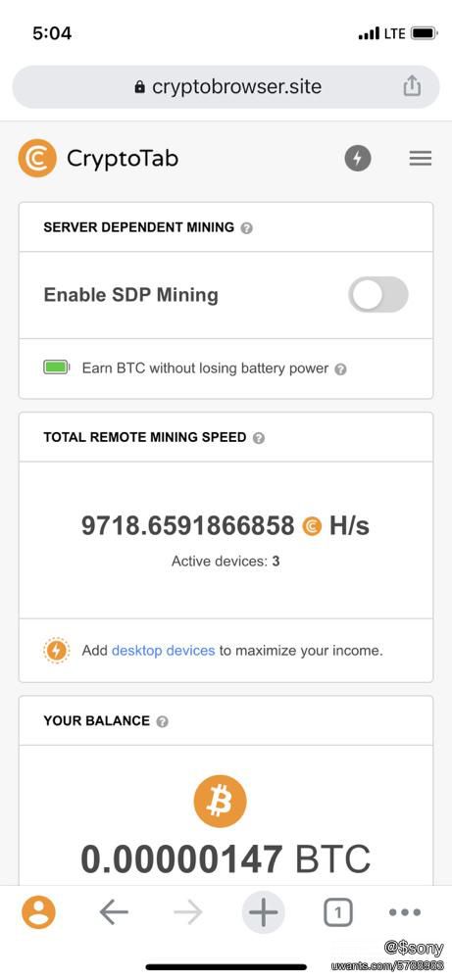Open a new tab with plus button

tap(263, 913)
